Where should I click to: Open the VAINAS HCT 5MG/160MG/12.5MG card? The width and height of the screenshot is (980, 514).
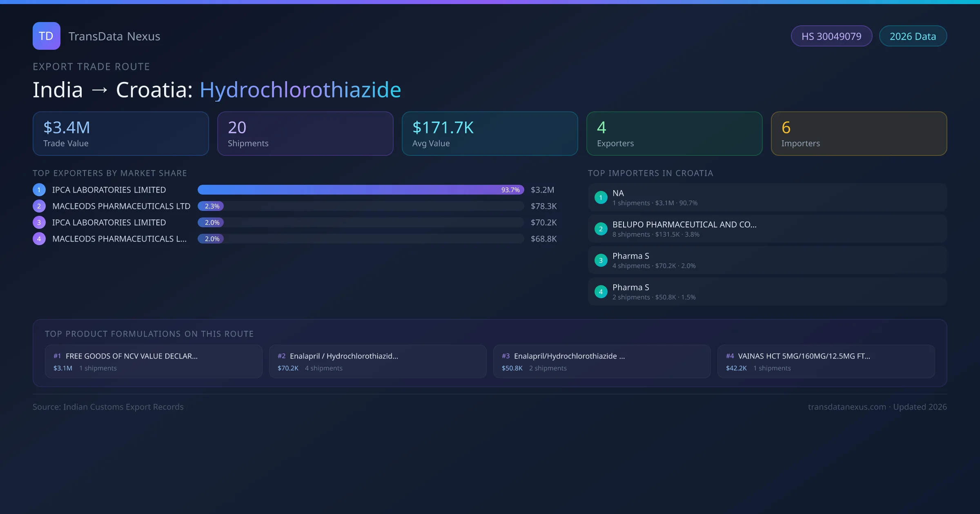pos(826,361)
